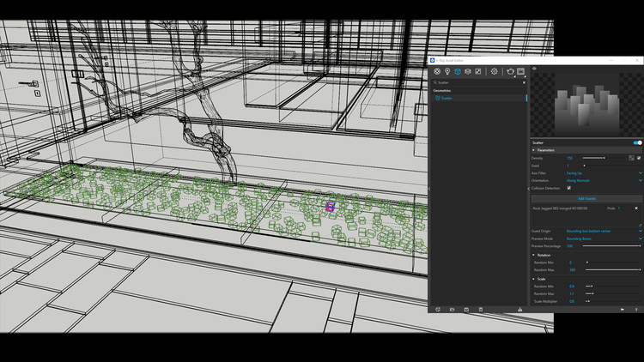Remove the Rock Jagged guest entry

click(636, 208)
